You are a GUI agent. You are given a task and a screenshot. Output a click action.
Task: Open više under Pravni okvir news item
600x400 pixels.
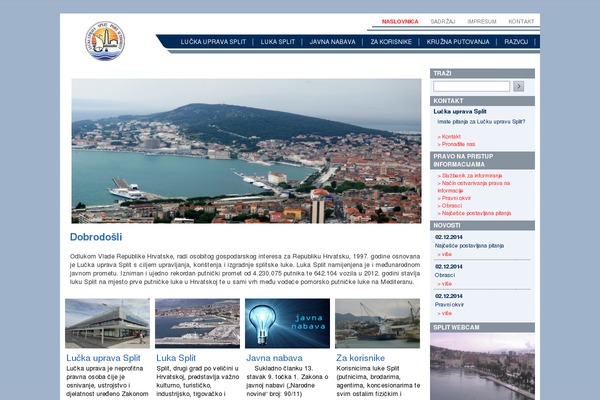point(445,313)
